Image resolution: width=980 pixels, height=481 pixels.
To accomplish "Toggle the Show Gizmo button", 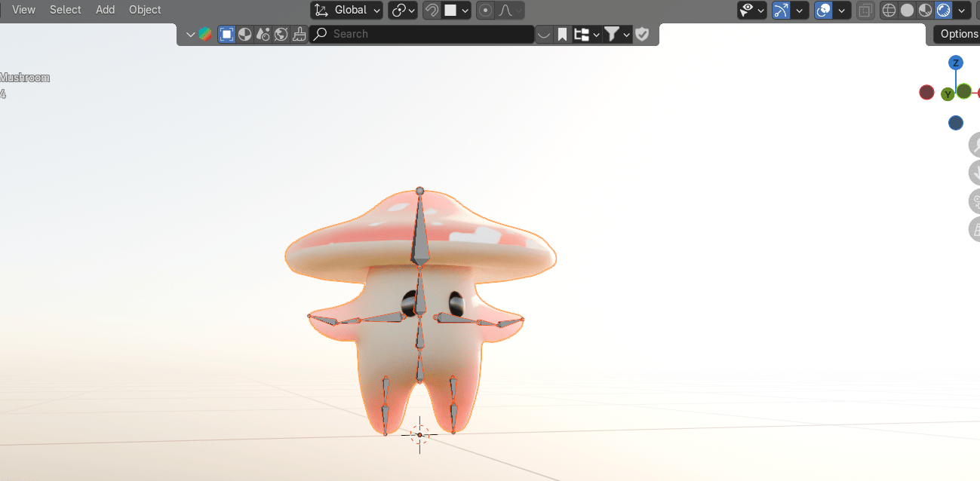I will [782, 10].
